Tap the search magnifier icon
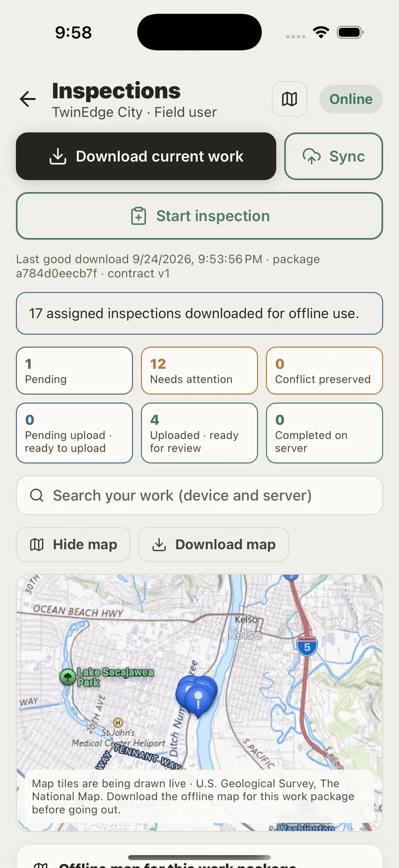Image resolution: width=399 pixels, height=868 pixels. tap(37, 495)
